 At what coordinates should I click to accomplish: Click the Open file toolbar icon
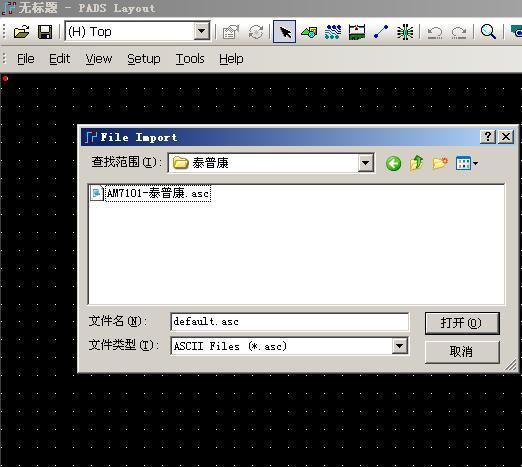(x=22, y=32)
